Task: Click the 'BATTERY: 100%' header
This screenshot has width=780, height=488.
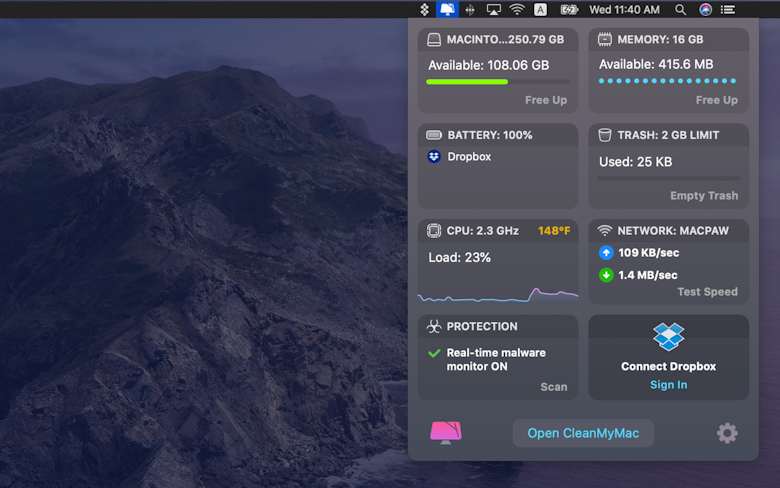Action: [489, 135]
